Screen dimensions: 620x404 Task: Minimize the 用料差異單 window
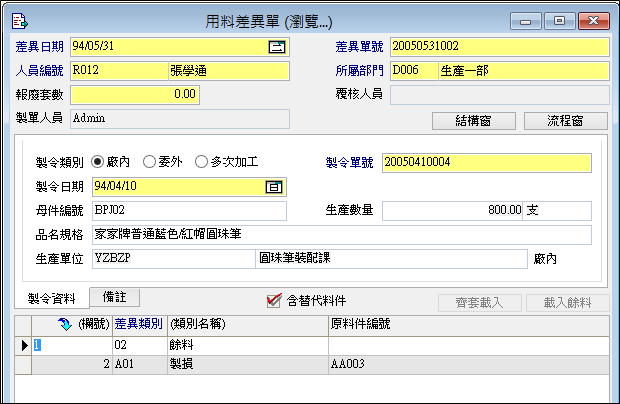tap(526, 19)
